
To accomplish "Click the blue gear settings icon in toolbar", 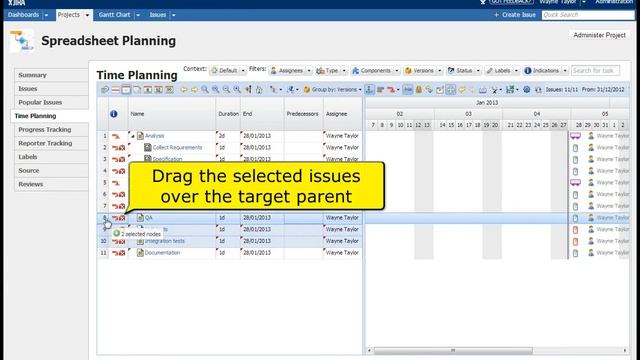I will pyautogui.click(x=527, y=89).
